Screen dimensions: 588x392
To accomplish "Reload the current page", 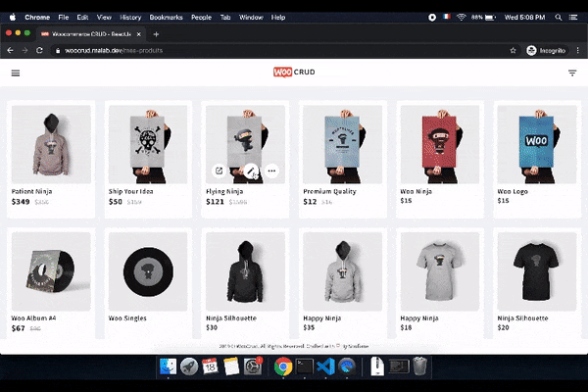I will click(39, 50).
